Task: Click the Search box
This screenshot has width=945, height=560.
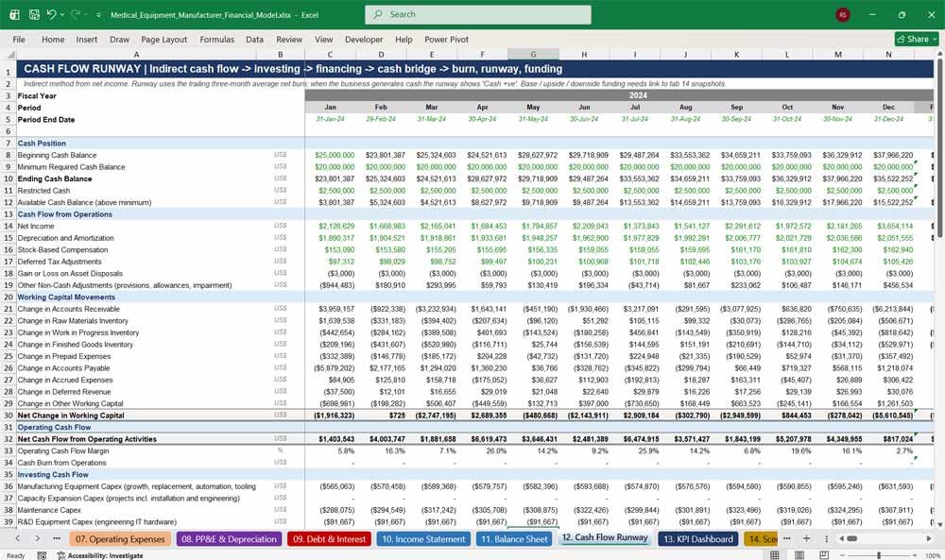Action: [x=478, y=14]
